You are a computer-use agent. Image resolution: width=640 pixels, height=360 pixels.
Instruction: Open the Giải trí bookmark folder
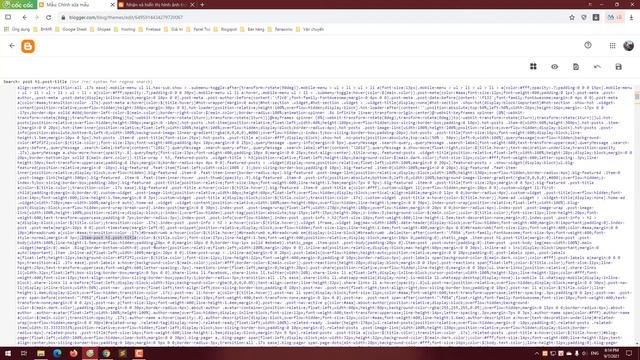click(x=173, y=29)
